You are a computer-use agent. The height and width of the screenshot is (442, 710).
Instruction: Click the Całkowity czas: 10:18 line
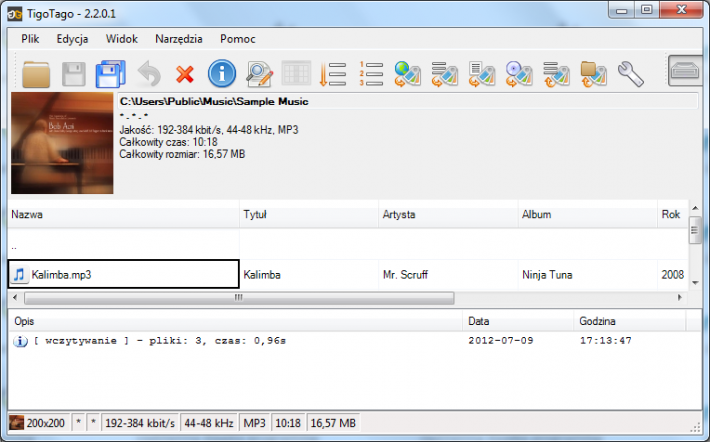click(x=168, y=142)
